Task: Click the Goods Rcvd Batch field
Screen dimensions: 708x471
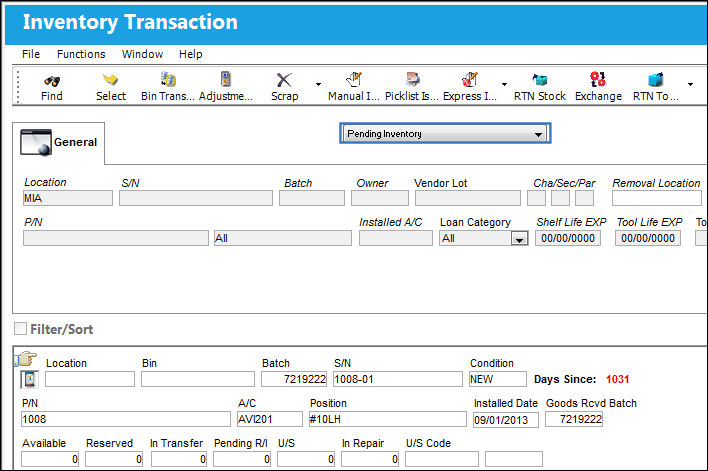Action: [574, 419]
